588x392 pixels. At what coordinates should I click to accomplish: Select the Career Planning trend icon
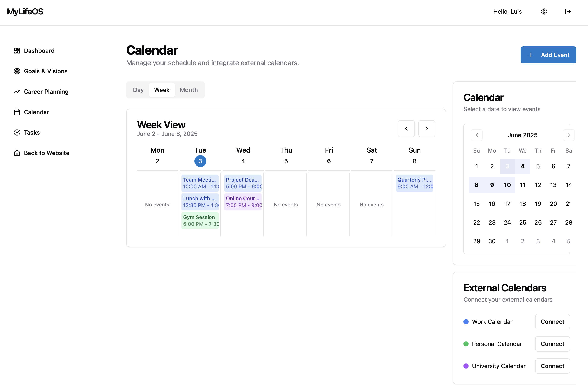(x=17, y=91)
